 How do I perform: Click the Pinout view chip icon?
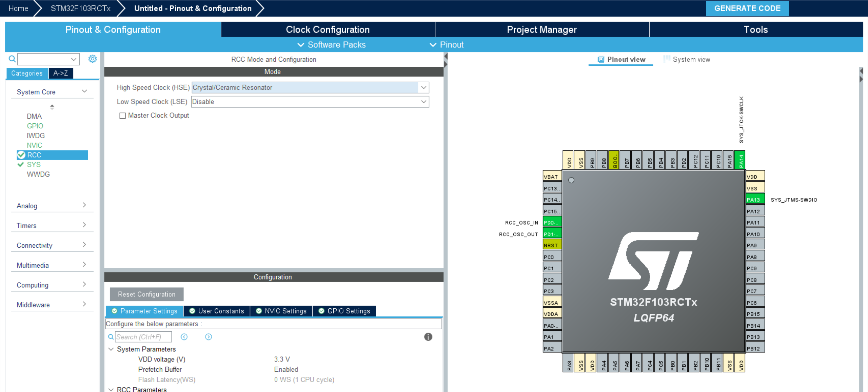(601, 59)
